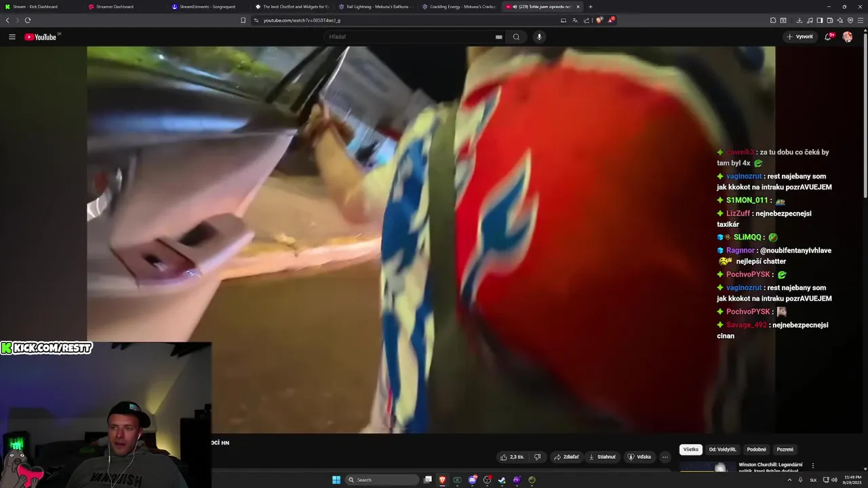
Task: Switch to Crackling Energy browser tab
Action: pos(460,7)
